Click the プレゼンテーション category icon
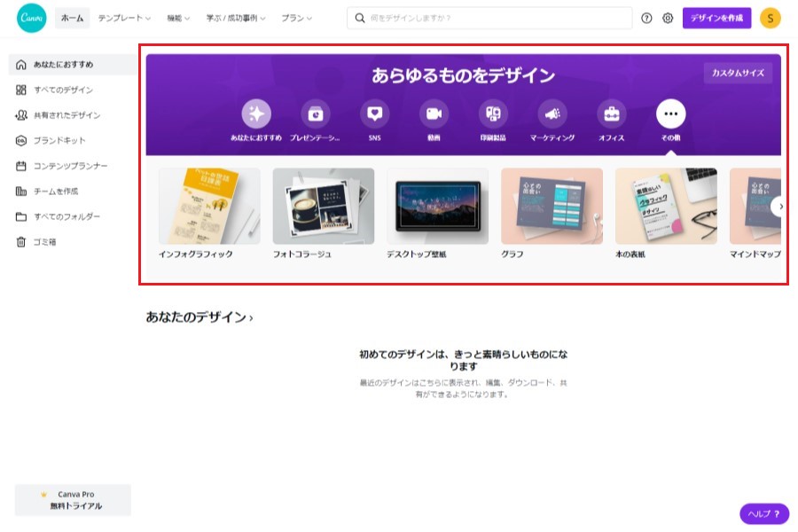Image resolution: width=798 pixels, height=532 pixels. click(316, 113)
